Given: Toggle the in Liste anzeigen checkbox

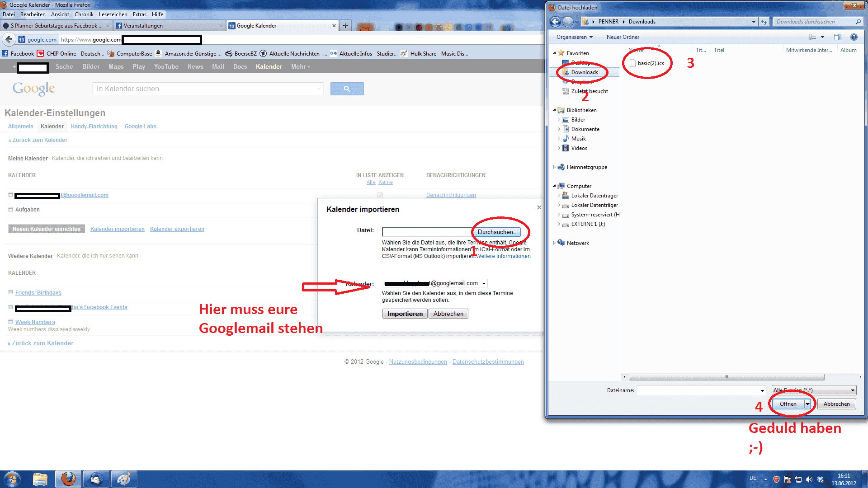Looking at the screenshot, I should coord(380,195).
